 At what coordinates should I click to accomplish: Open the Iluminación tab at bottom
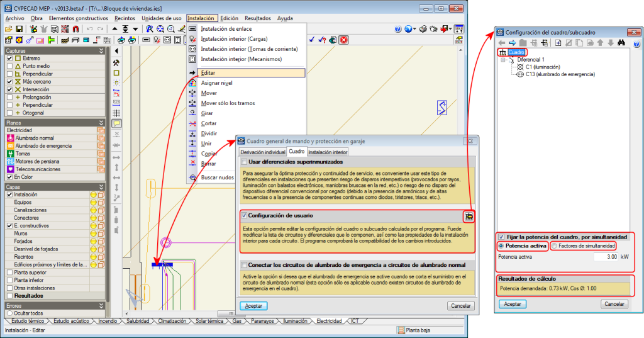tap(295, 321)
